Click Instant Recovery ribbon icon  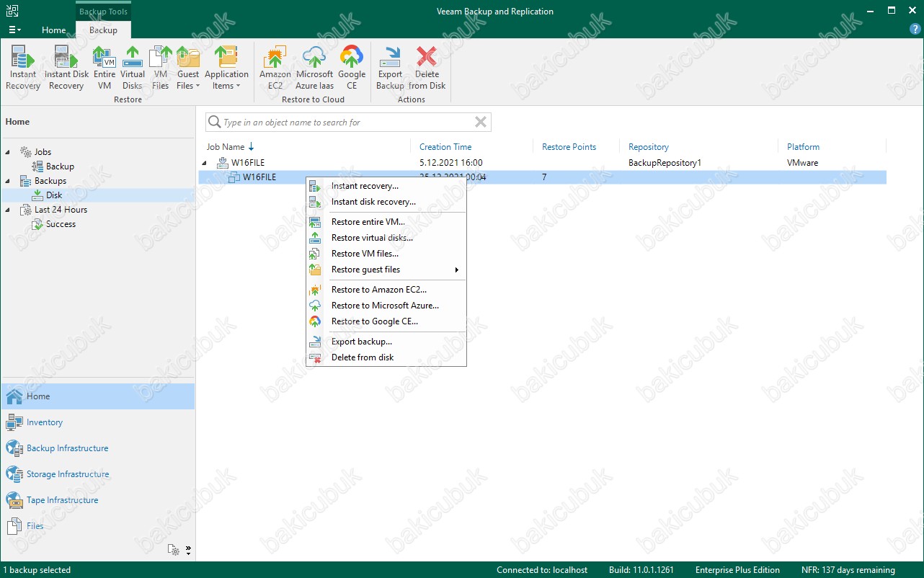(23, 68)
